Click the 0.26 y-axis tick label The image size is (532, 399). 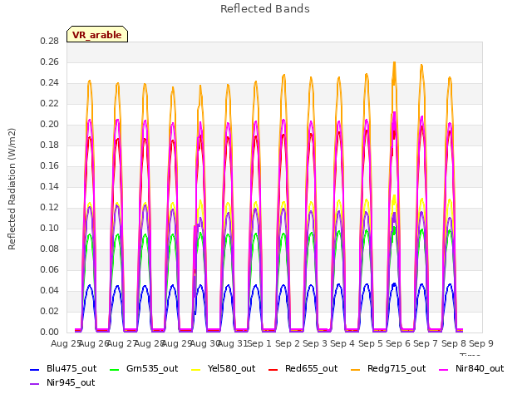coord(50,62)
